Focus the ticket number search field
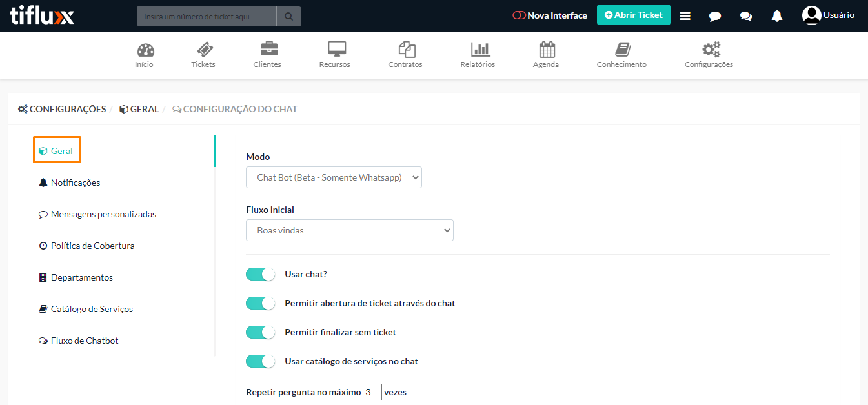This screenshot has width=868, height=405. 207,16
